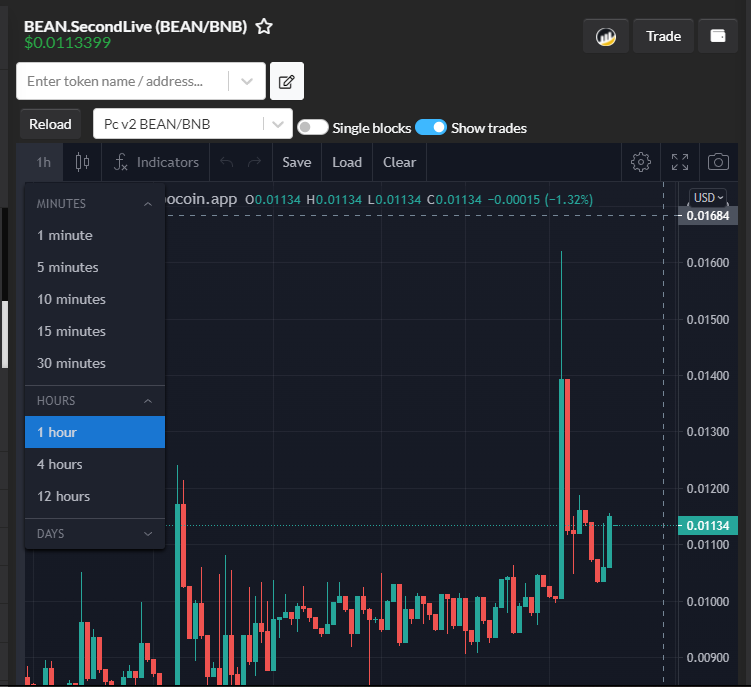Viewport: 751px width, 687px height.
Task: Click the $0.0113399 price text
Action: point(68,43)
